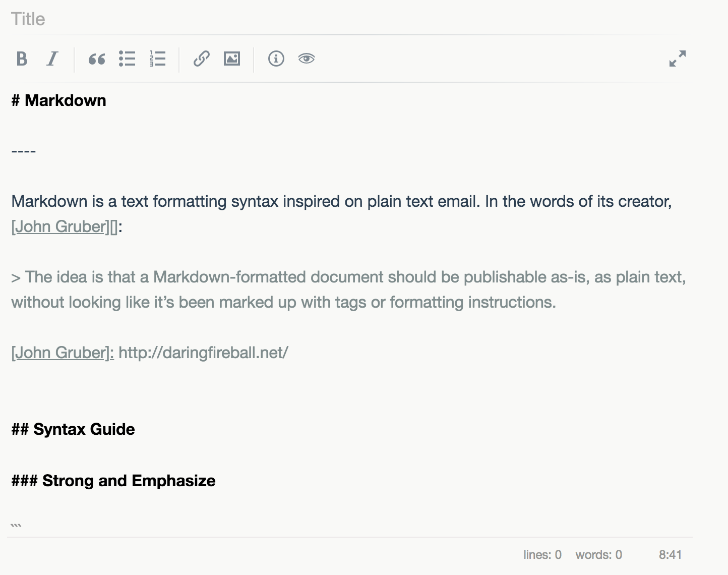The height and width of the screenshot is (575, 728).
Task: Open the Markdown info guide
Action: point(276,59)
